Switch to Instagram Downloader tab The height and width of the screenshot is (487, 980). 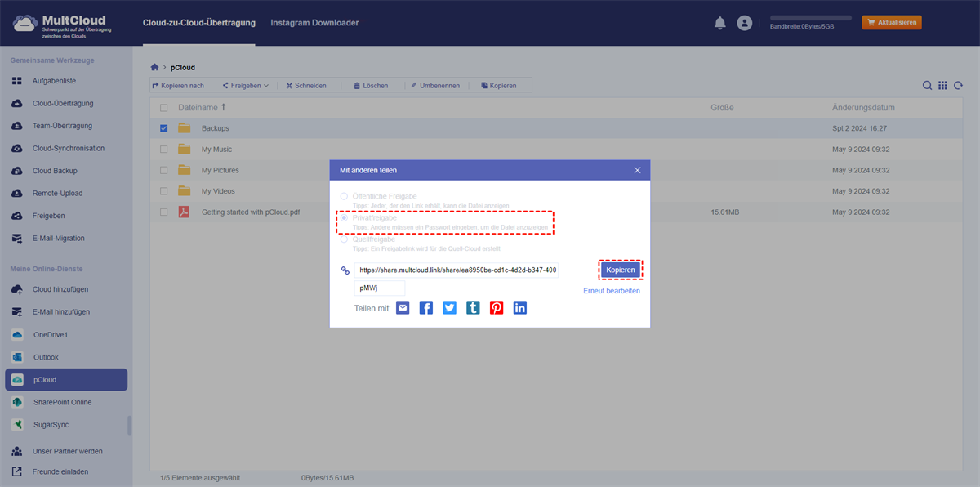(314, 23)
